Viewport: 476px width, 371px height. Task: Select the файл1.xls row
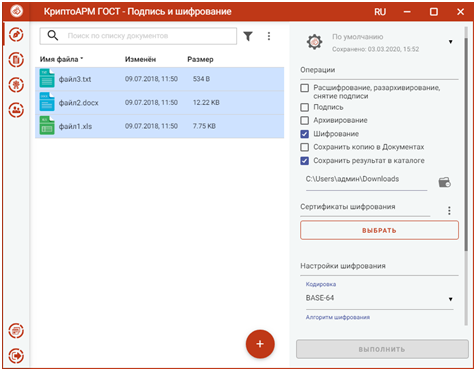[160, 126]
